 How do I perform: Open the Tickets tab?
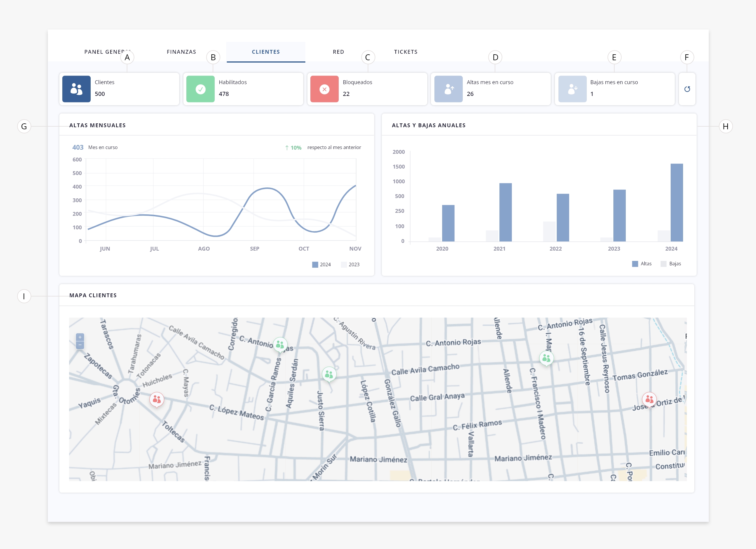click(x=406, y=52)
